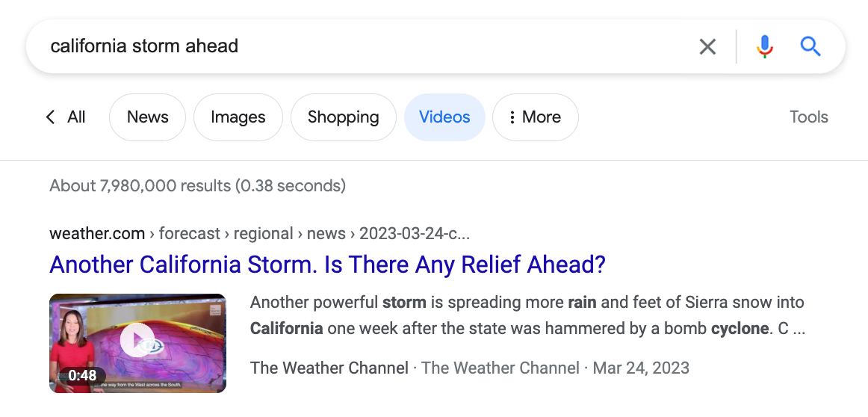Click the magnifying glass search icon

pos(810,47)
